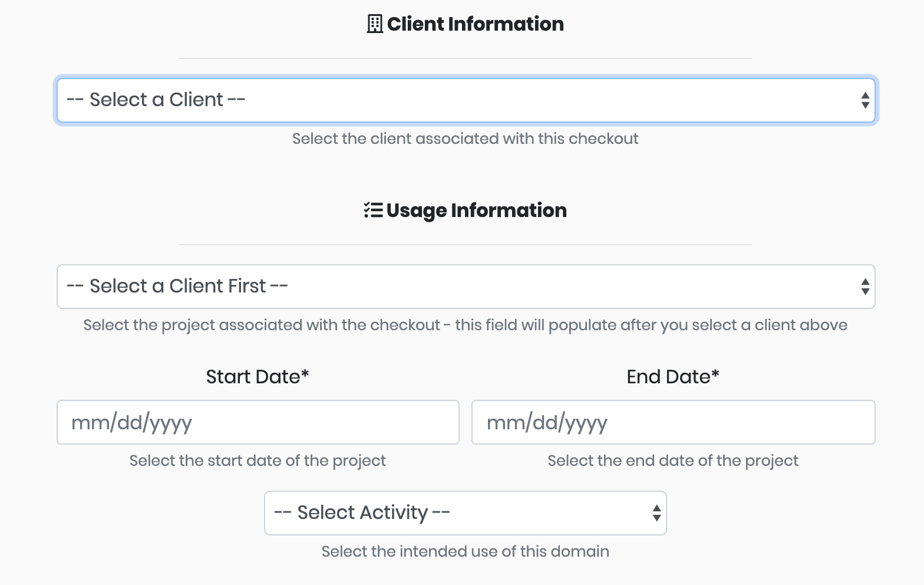Click the building icon beside Client Information

375,24
